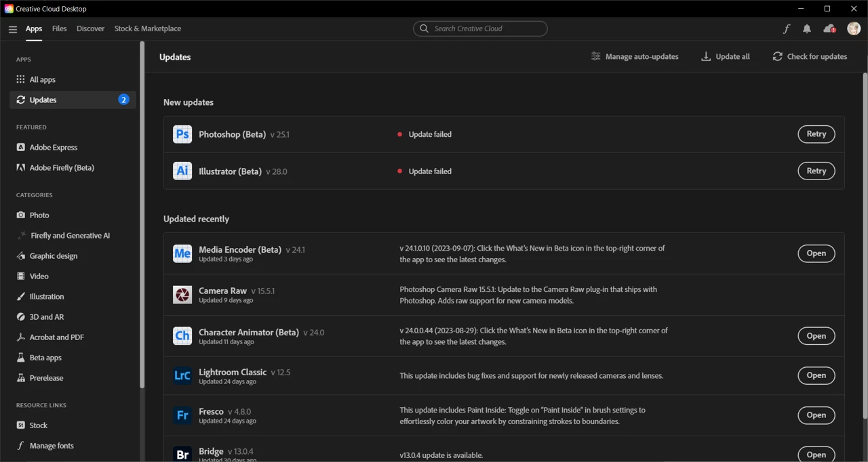Click Media Encoder 'Updated 3 days ago'
This screenshot has height=462, width=868.
[226, 259]
